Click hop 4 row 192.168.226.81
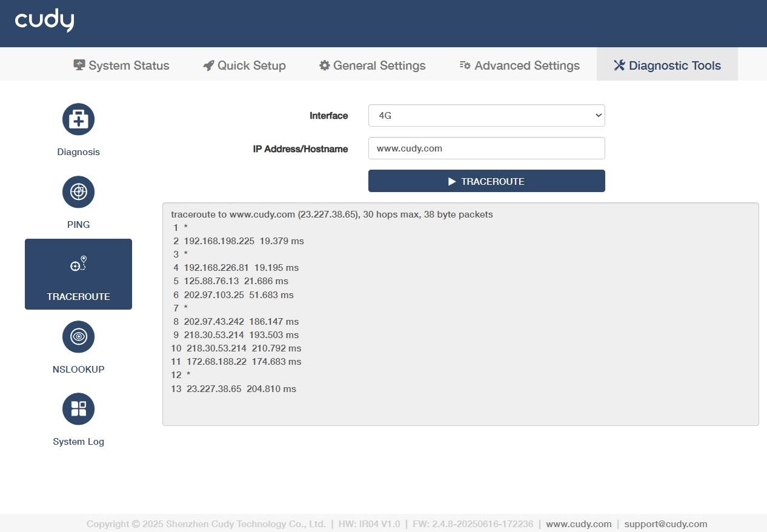The image size is (767, 532). pos(236,268)
